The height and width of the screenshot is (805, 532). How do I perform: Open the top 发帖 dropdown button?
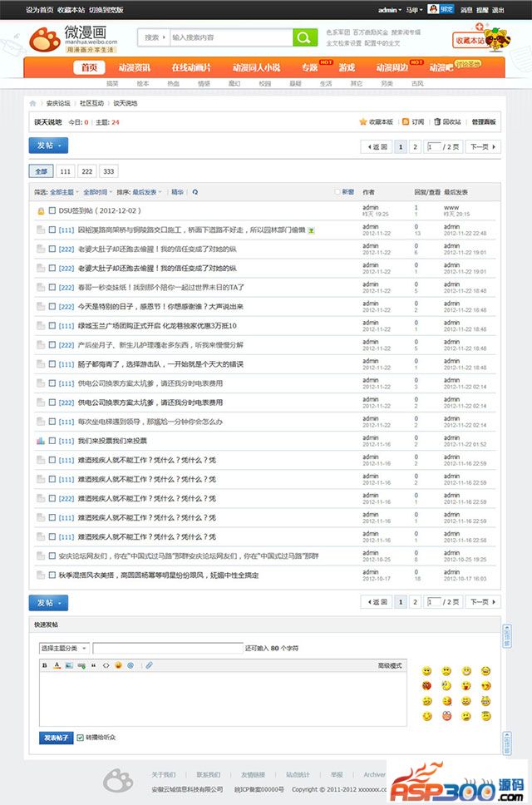click(48, 146)
